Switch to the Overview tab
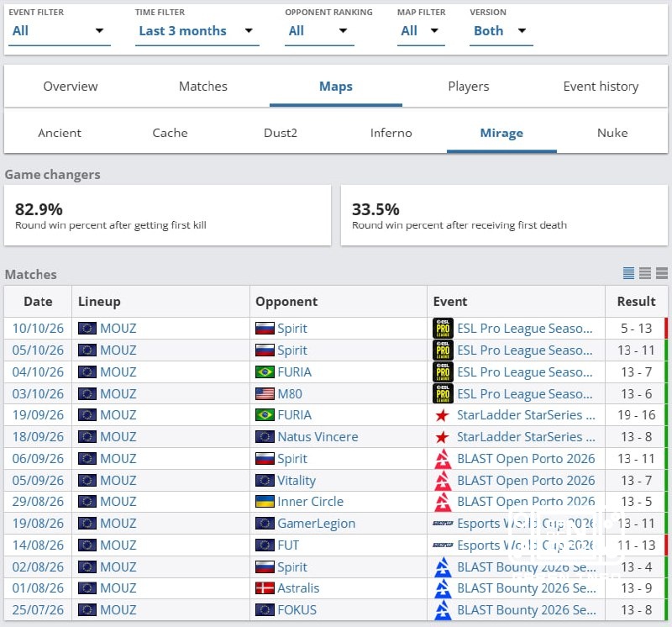This screenshot has width=672, height=627. click(71, 87)
